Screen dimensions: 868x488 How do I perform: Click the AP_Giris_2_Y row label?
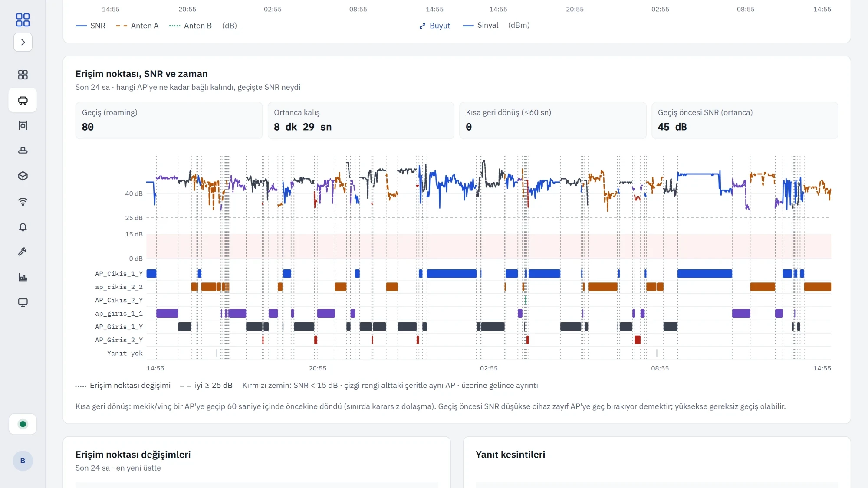119,340
